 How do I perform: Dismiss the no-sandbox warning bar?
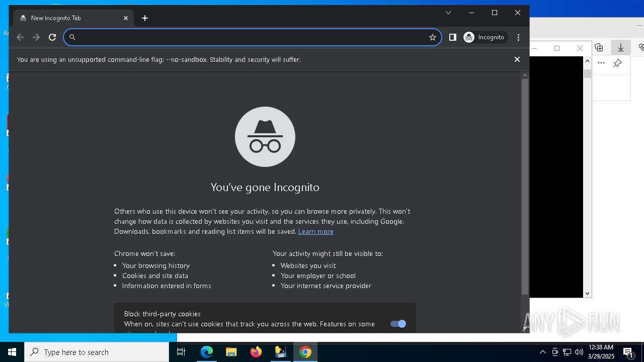[x=517, y=59]
